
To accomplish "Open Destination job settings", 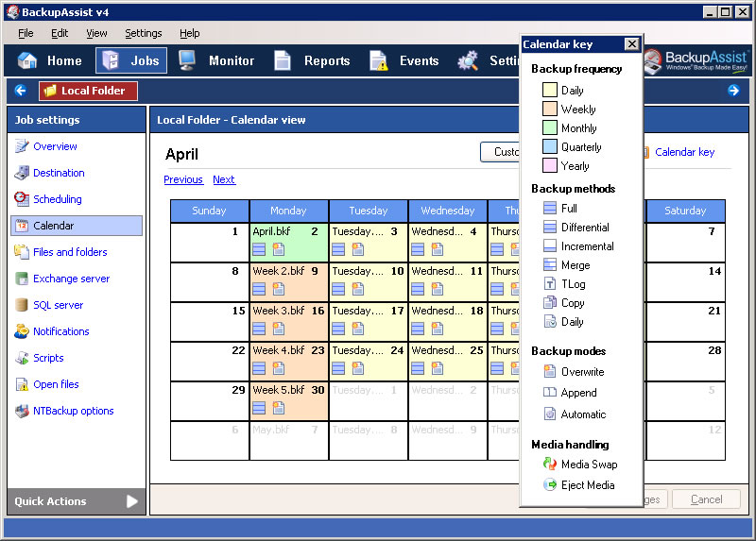I will click(x=59, y=173).
